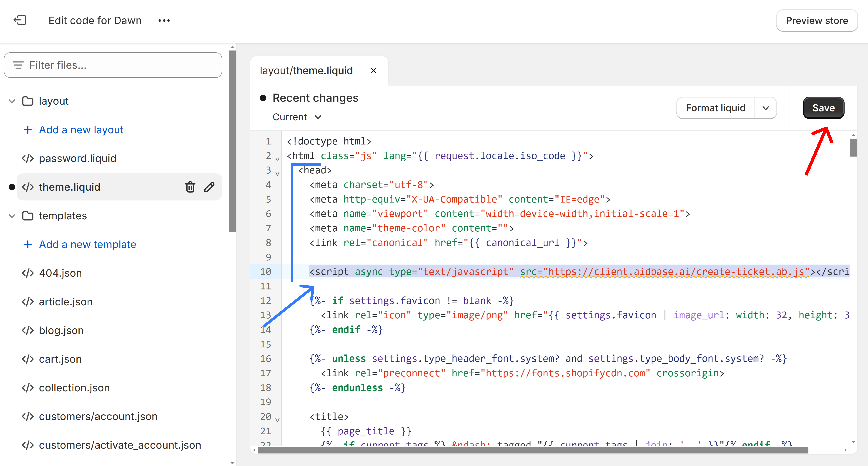This screenshot has width=868, height=466.
Task: Select the password.liquid file icon
Action: [x=28, y=158]
